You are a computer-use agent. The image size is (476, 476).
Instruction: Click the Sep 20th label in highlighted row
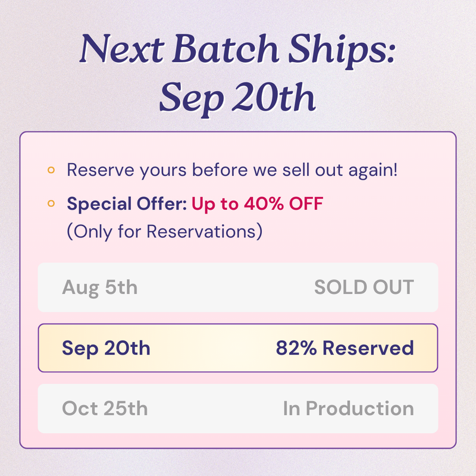[x=106, y=348]
